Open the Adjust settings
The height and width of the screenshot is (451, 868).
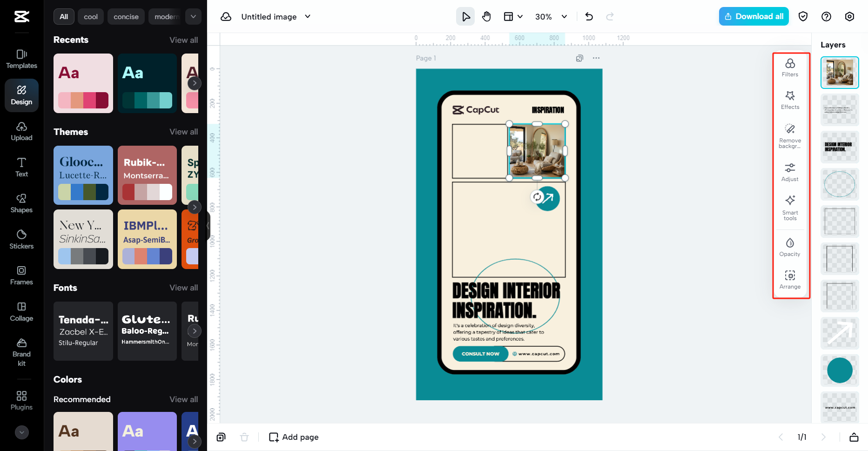tap(790, 171)
